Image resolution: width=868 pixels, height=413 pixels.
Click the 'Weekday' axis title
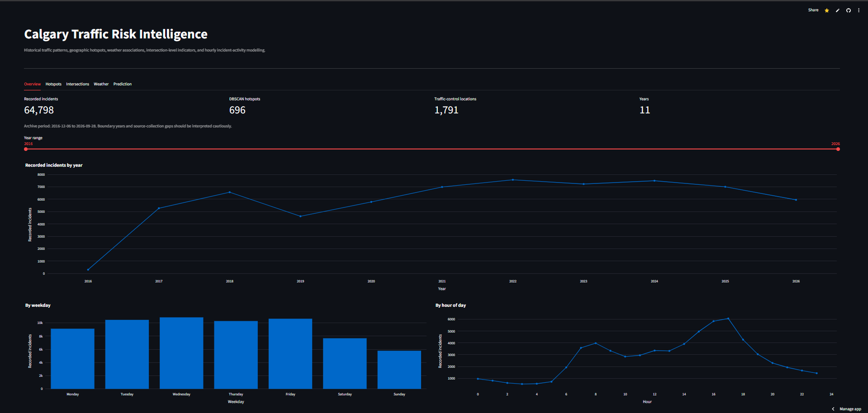click(x=236, y=402)
